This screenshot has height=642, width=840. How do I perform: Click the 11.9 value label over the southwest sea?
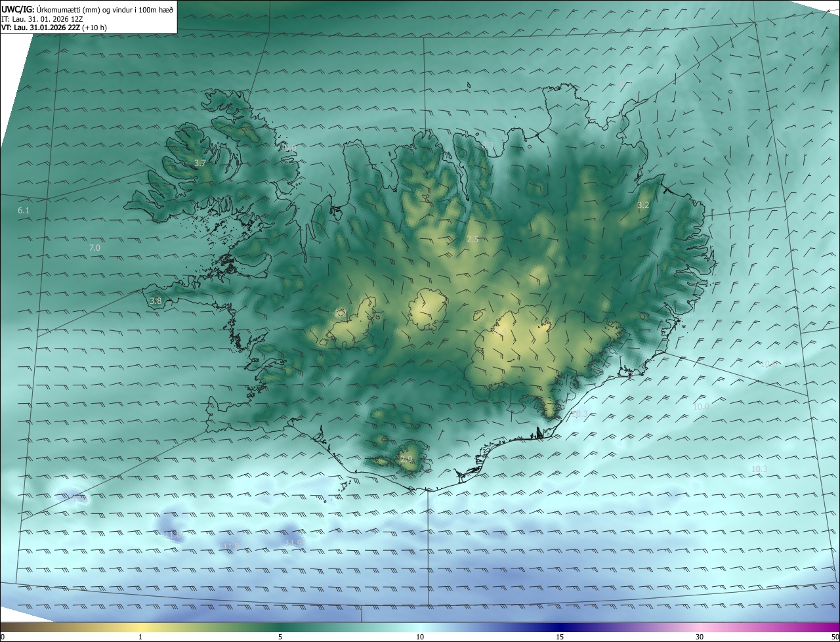coord(293,543)
